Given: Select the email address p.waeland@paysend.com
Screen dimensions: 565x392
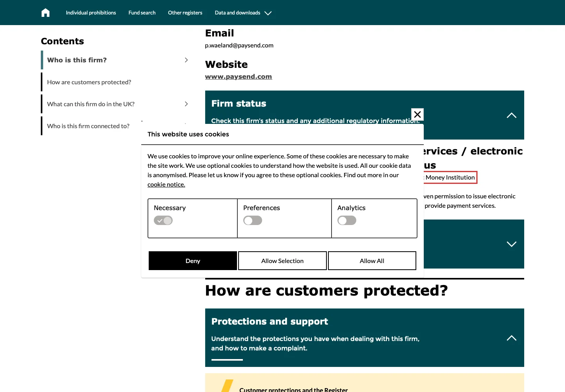Looking at the screenshot, I should [x=239, y=45].
